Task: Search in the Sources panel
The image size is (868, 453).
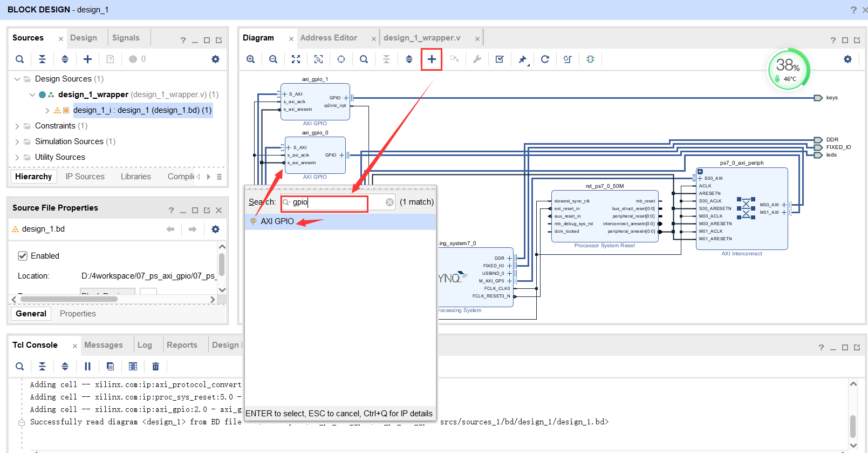Action: pyautogui.click(x=20, y=59)
